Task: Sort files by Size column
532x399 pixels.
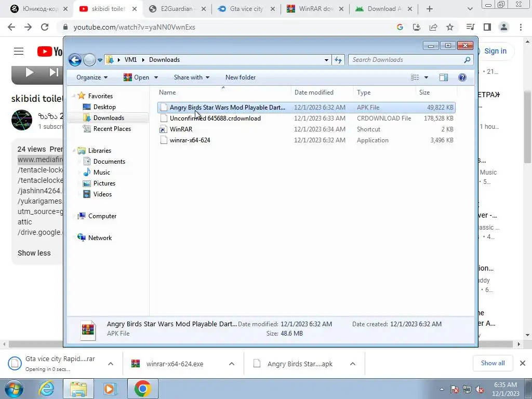Action: click(436, 92)
